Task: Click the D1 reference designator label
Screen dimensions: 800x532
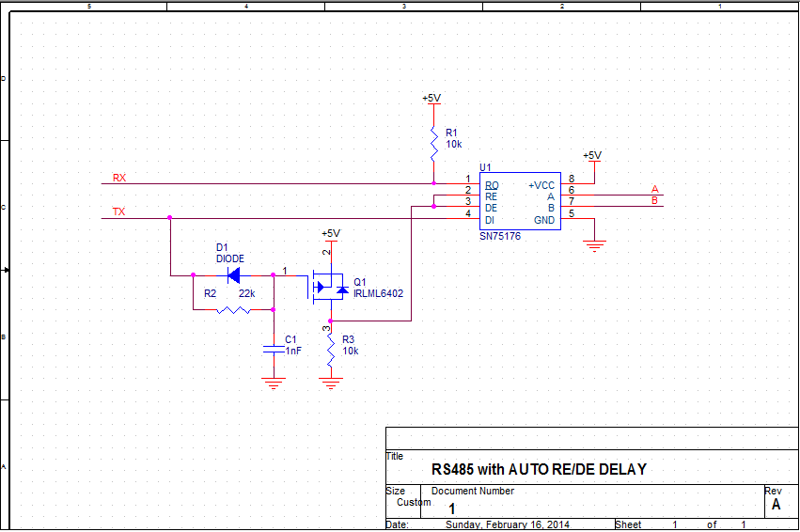Action: point(222,247)
